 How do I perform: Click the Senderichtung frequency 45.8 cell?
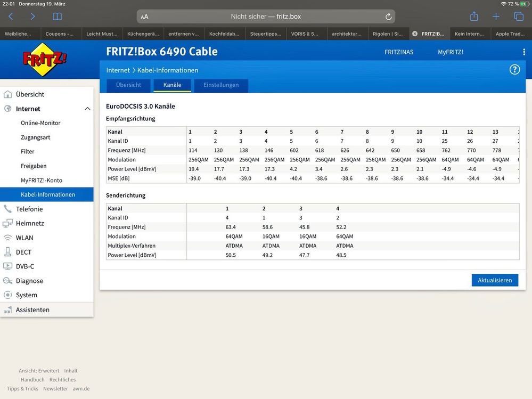coord(304,227)
